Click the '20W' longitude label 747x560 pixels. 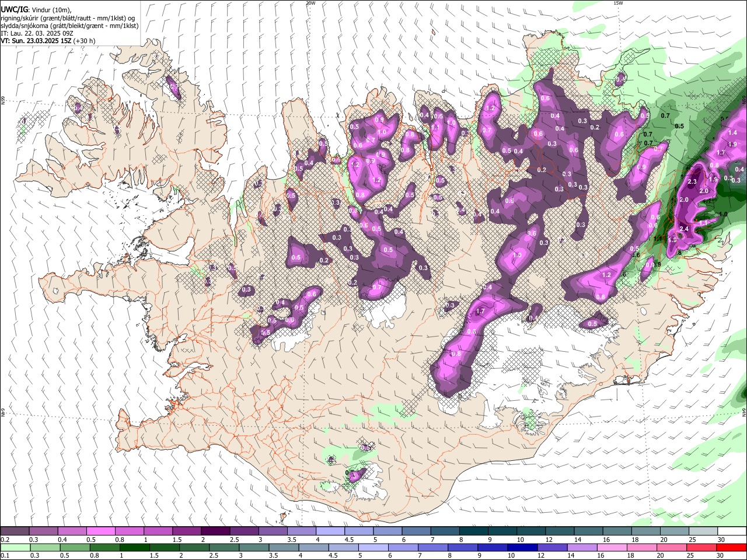click(310, 3)
